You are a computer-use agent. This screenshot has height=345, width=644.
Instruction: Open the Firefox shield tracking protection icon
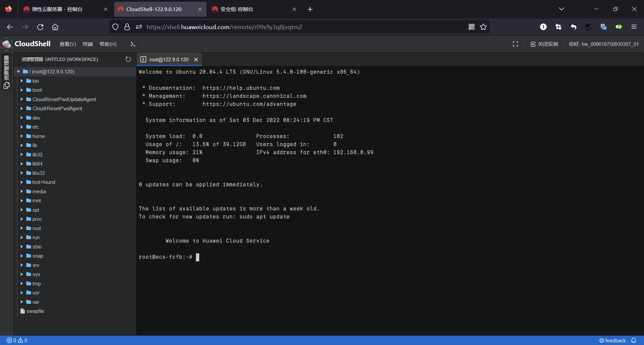pyautogui.click(x=115, y=27)
